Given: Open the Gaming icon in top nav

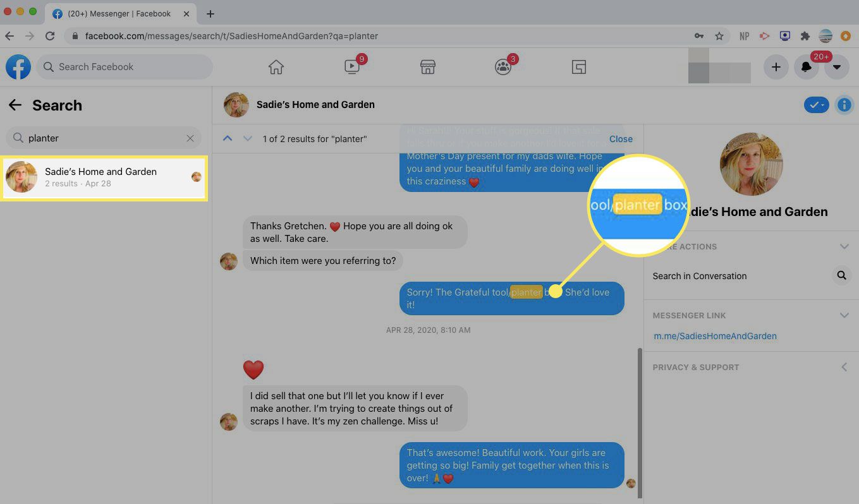Looking at the screenshot, I should 579,67.
